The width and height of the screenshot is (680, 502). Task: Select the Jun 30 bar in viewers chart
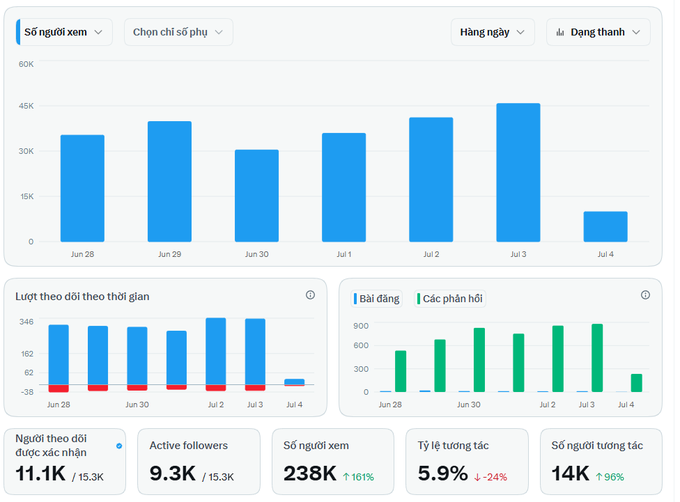click(x=257, y=196)
